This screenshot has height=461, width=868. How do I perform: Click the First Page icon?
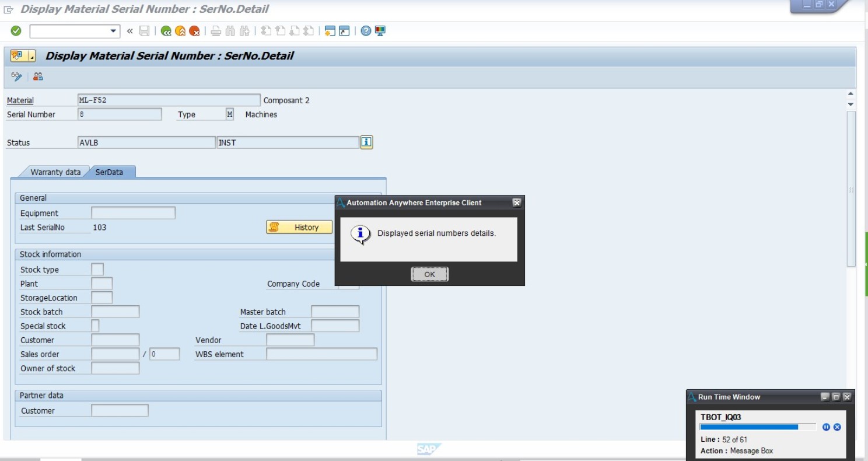tap(266, 31)
